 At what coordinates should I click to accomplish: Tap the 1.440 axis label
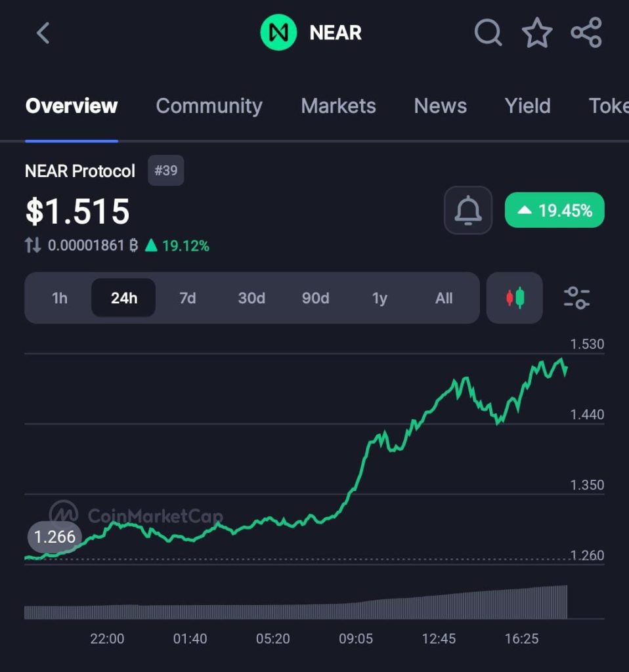tap(586, 415)
